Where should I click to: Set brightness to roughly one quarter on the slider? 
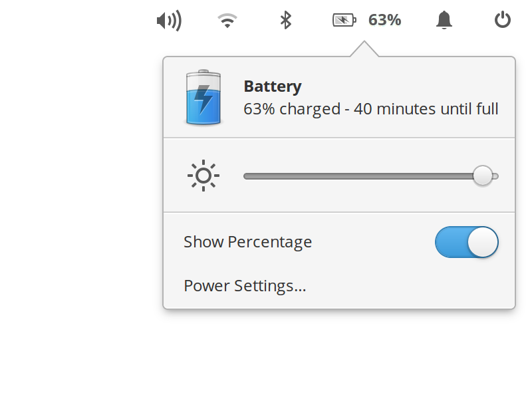tap(307, 176)
